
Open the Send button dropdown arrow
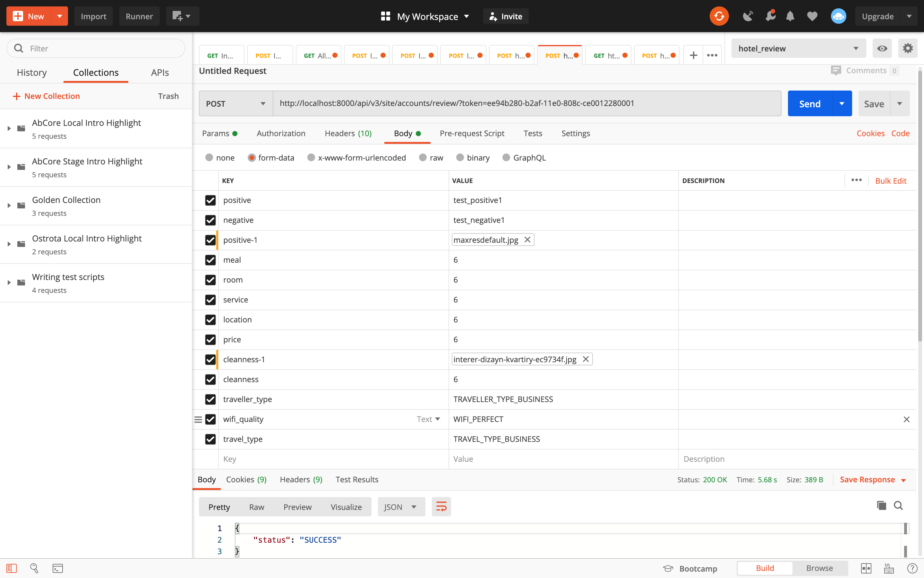(842, 104)
